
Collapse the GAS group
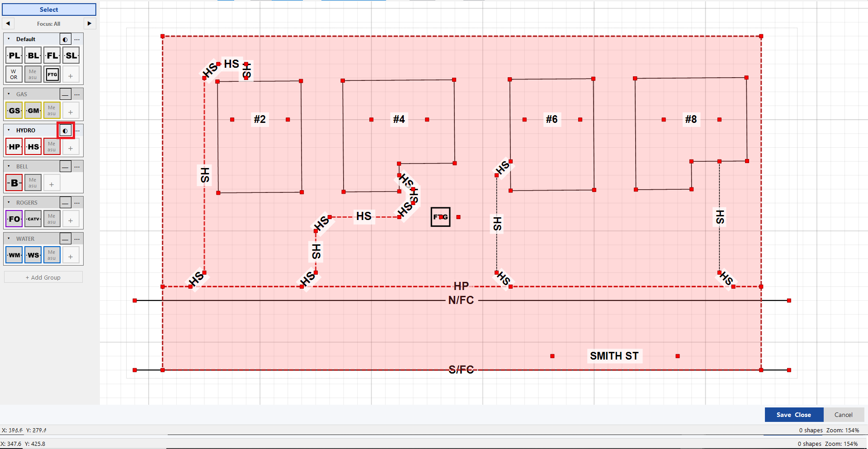tap(9, 94)
